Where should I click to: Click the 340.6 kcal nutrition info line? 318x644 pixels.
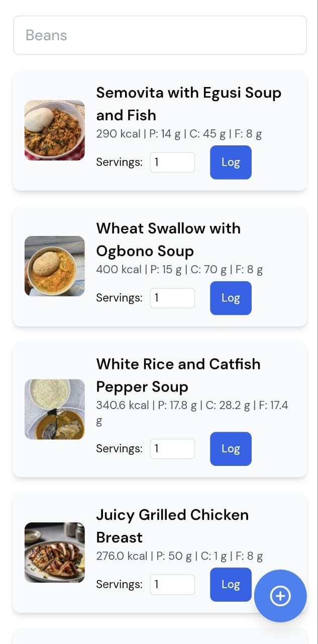coord(192,406)
